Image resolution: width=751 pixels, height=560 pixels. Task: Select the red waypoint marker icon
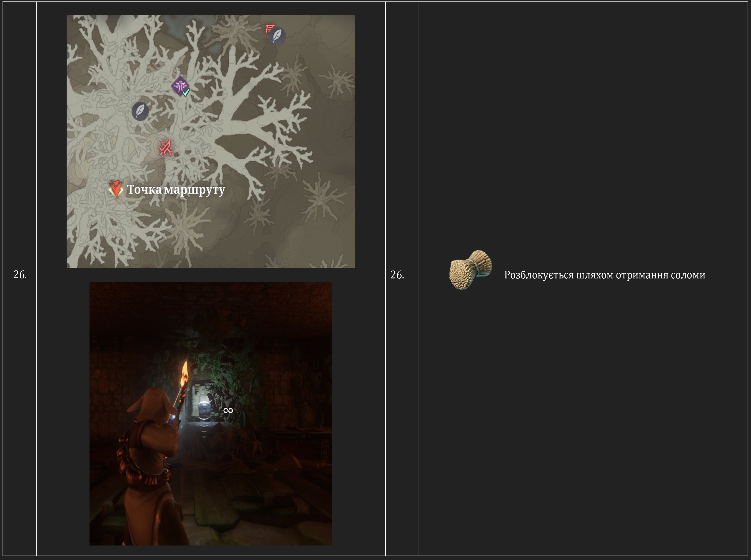116,189
